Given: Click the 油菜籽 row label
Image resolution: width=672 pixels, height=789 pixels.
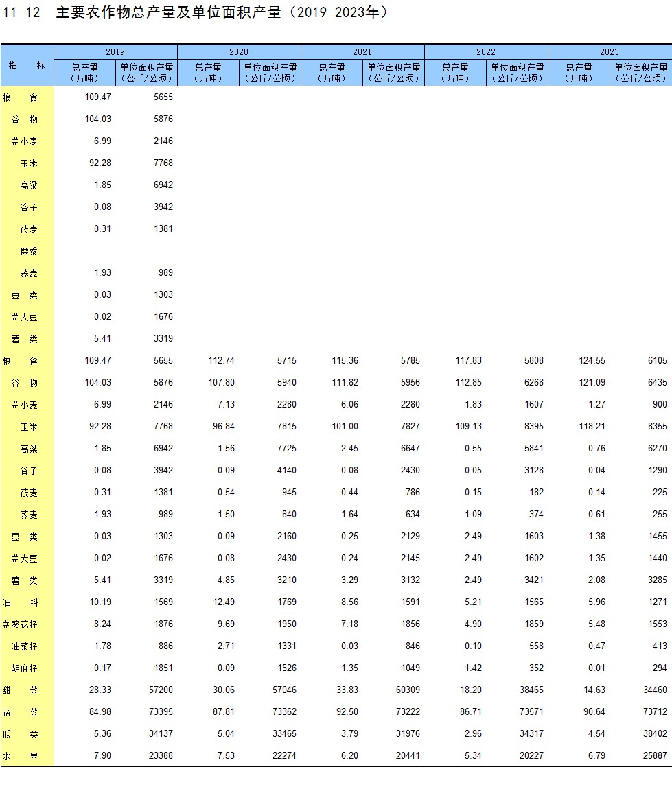Looking at the screenshot, I should coord(24,646).
